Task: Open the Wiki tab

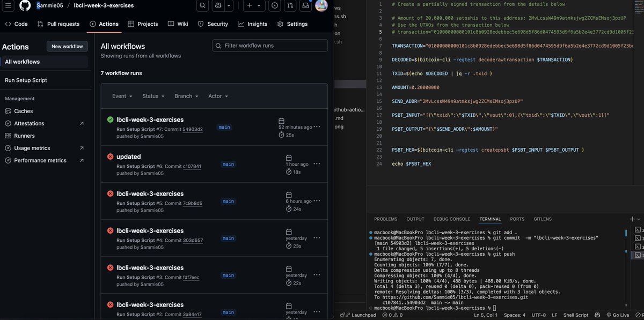Action: pos(178,24)
